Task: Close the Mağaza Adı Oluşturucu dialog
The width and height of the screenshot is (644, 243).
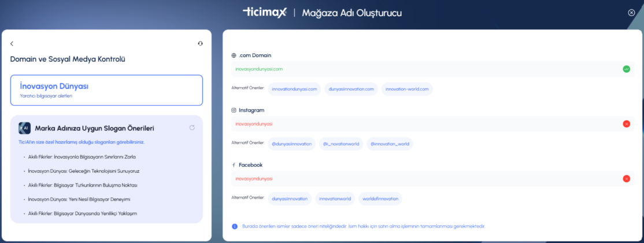Action: (x=631, y=13)
